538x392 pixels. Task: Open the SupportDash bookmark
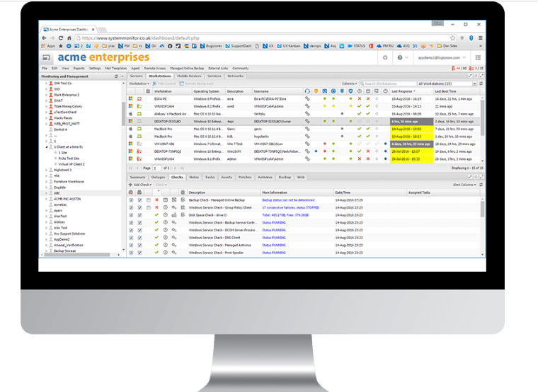[239, 46]
